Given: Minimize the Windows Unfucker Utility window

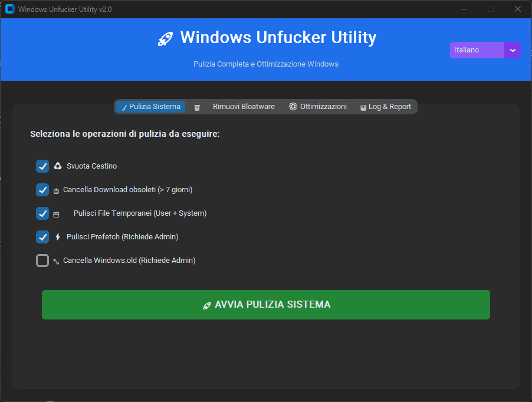Looking at the screenshot, I should [464, 9].
